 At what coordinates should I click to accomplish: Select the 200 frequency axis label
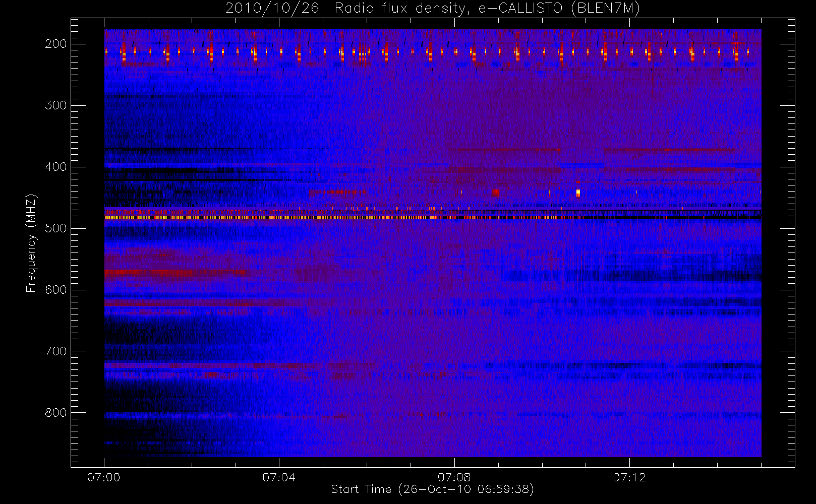pos(56,44)
